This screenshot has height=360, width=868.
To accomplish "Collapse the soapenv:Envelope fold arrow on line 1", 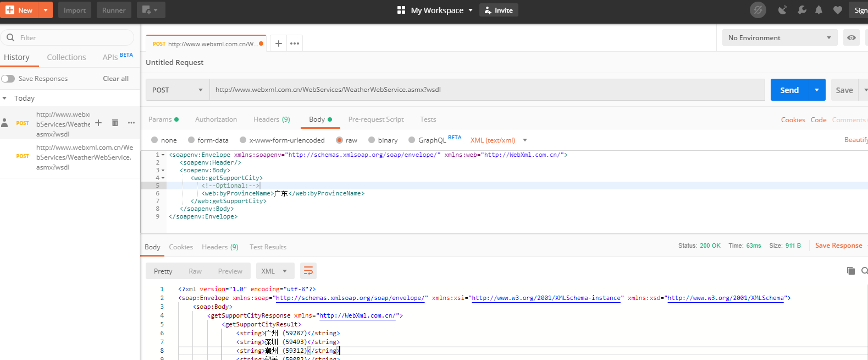I will (x=163, y=155).
